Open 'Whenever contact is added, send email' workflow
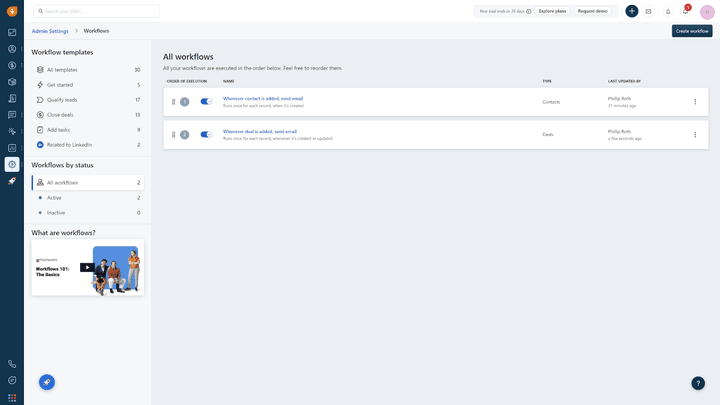The height and width of the screenshot is (405, 720). click(x=263, y=98)
